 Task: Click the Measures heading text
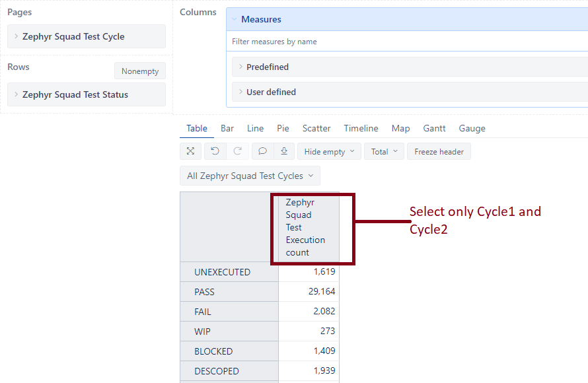tap(261, 19)
